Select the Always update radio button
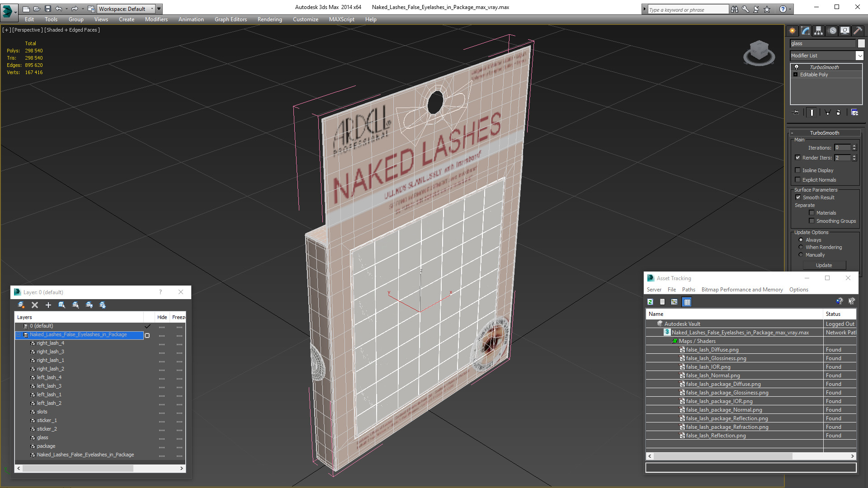This screenshot has height=488, width=868. tap(801, 240)
